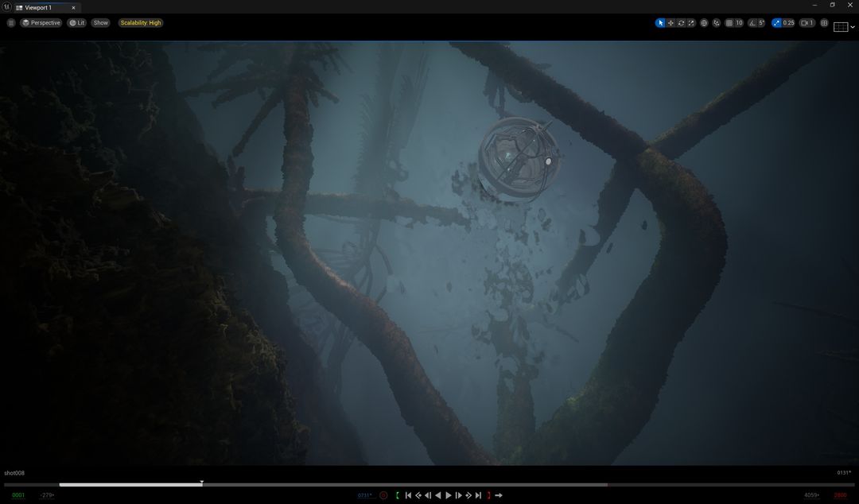Open the viewport options hamburger menu
Screen dimensions: 859x504
point(10,22)
